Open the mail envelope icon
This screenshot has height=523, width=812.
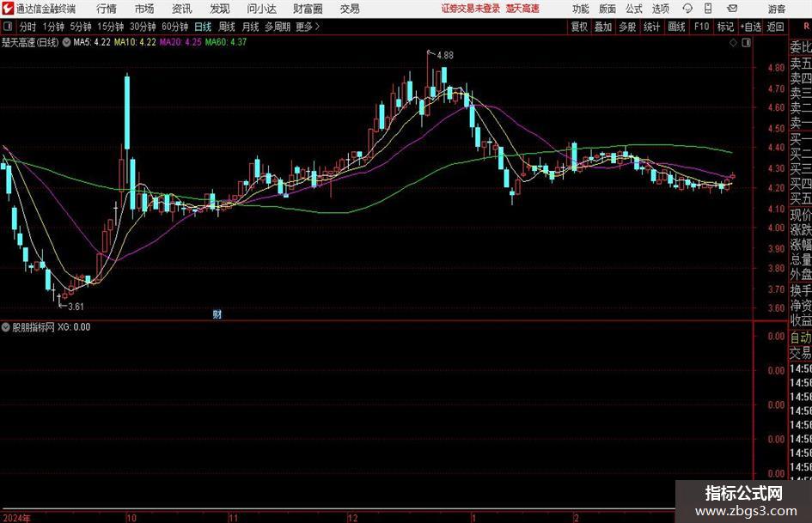[732, 9]
